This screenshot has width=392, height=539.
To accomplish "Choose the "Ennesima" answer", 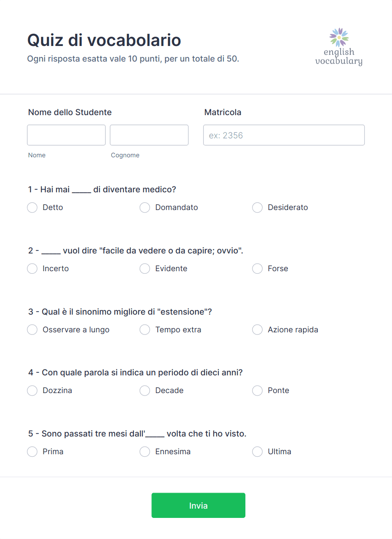I will (x=145, y=452).
